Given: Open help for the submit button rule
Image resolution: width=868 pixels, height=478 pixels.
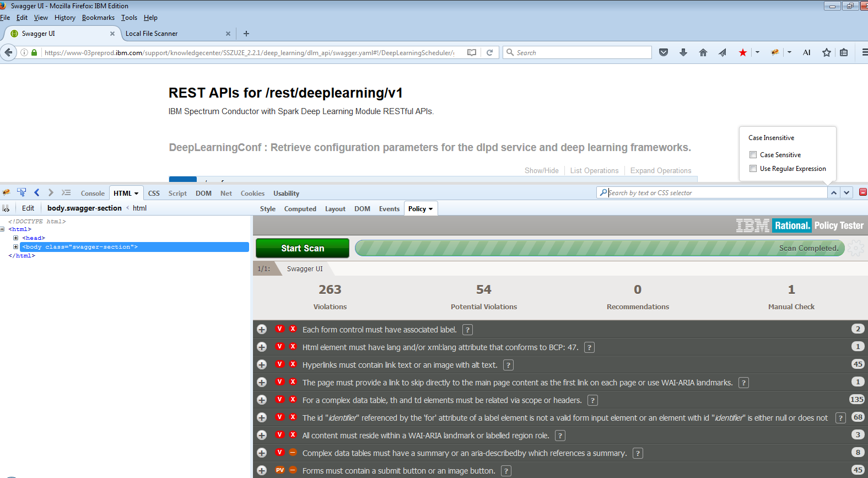Looking at the screenshot, I should tap(506, 471).
